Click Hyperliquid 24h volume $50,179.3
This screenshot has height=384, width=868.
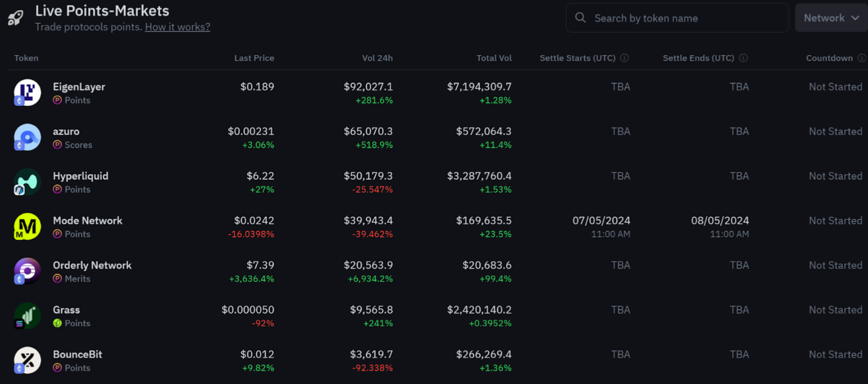tap(368, 176)
